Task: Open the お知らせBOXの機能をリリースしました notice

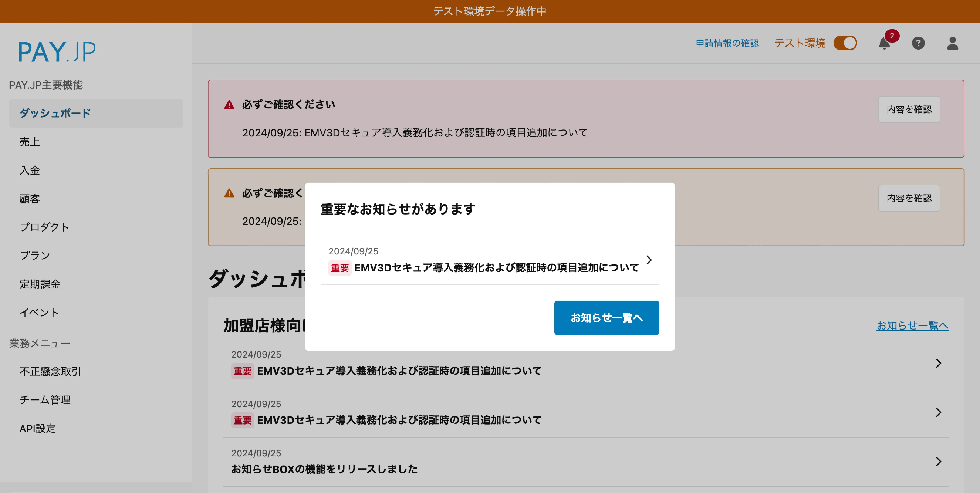Action: (586, 462)
